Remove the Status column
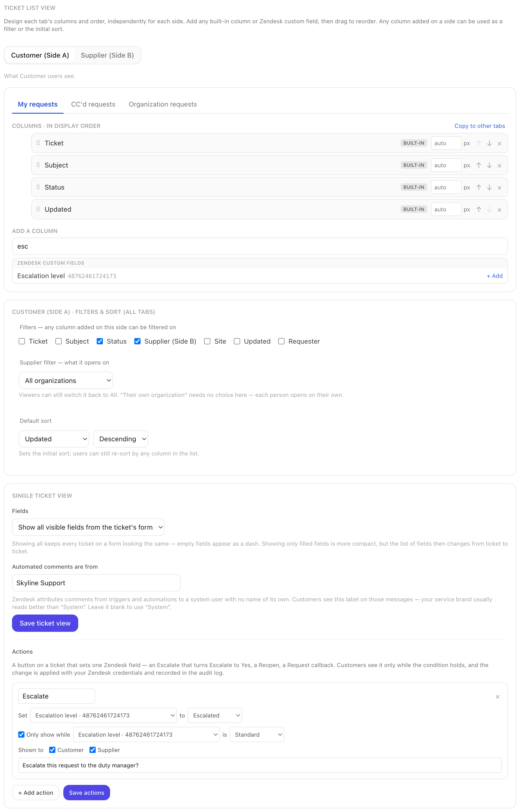This screenshot has width=520, height=812. pyautogui.click(x=499, y=187)
